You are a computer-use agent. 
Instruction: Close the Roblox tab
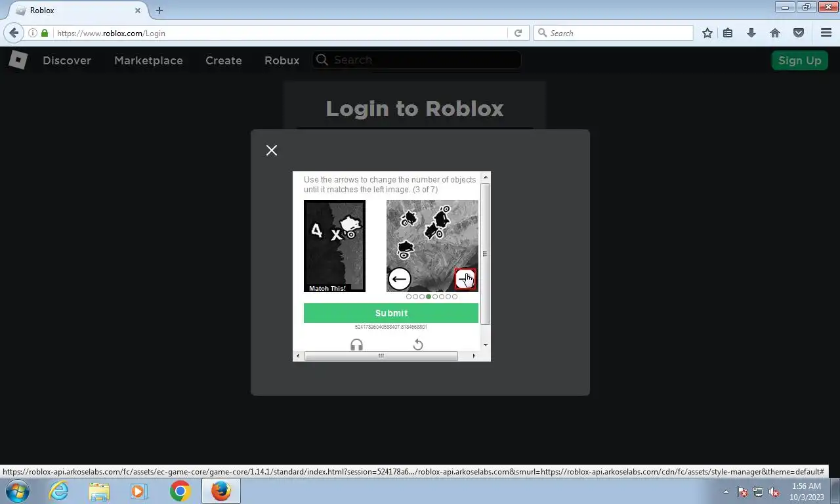[138, 10]
